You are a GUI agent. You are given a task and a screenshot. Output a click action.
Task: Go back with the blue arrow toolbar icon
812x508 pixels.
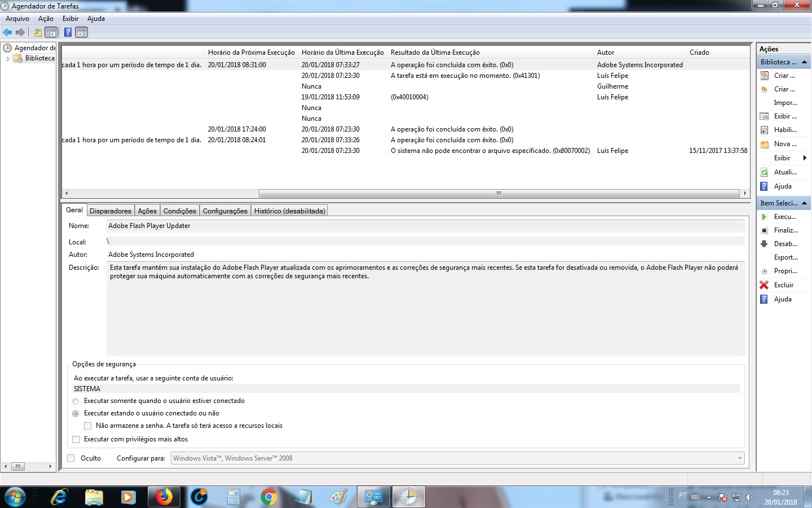coord(7,32)
